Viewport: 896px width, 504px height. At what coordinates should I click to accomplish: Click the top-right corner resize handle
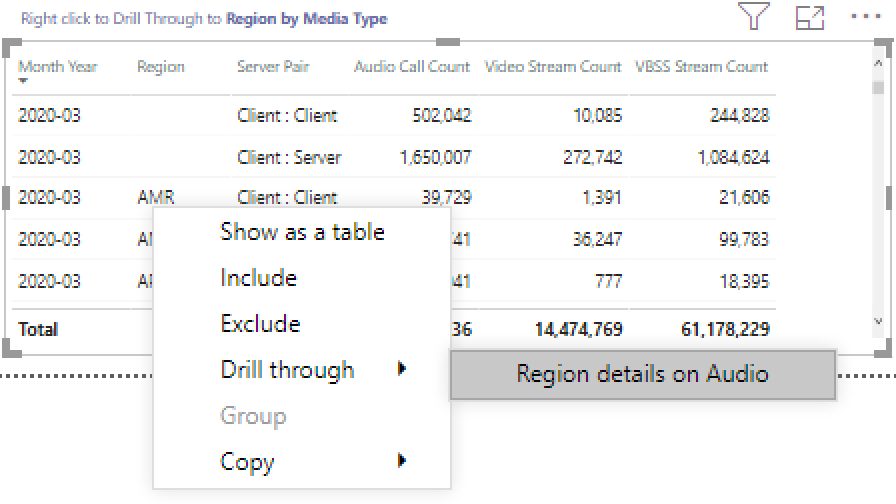(x=885, y=47)
